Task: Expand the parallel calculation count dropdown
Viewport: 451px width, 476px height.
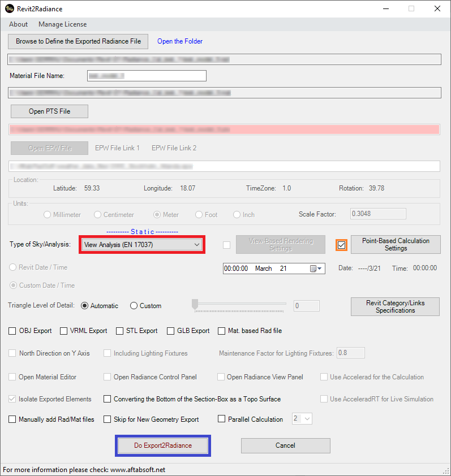Action: pos(307,419)
